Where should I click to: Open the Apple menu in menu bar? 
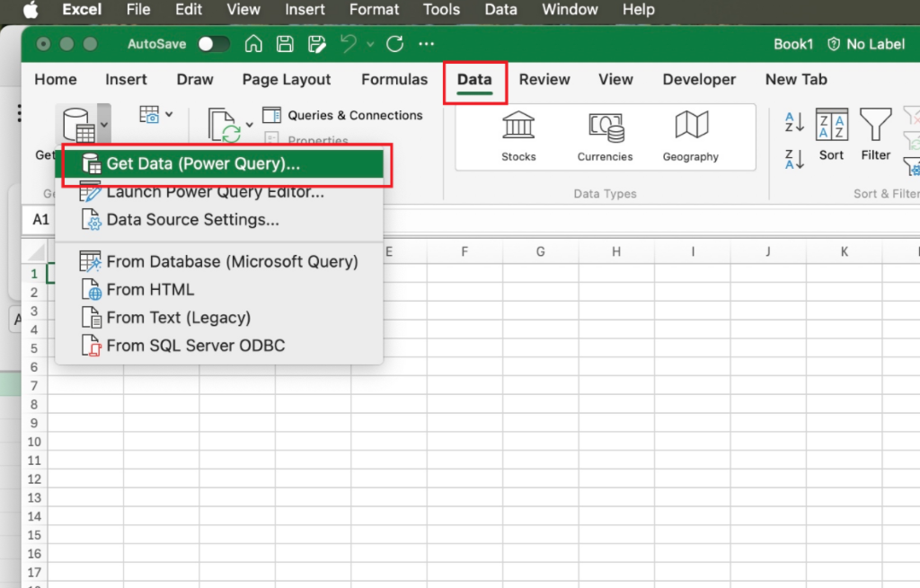[x=31, y=10]
